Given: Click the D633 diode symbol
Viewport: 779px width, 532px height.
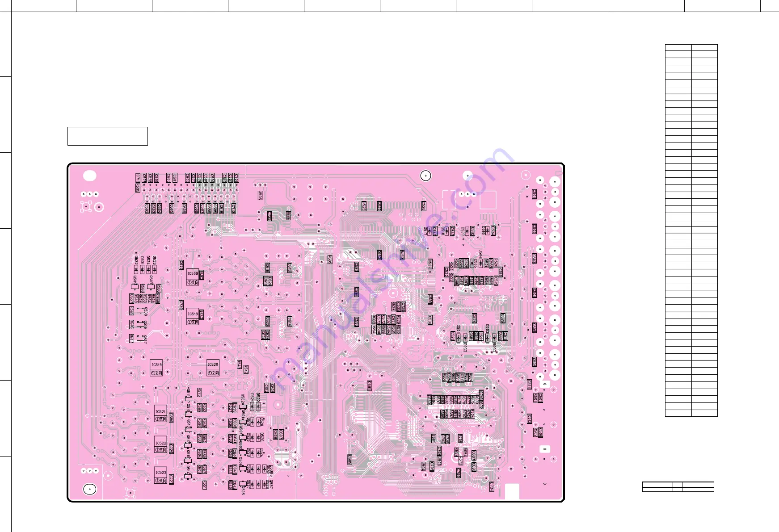Looking at the screenshot, I should pos(155,269).
